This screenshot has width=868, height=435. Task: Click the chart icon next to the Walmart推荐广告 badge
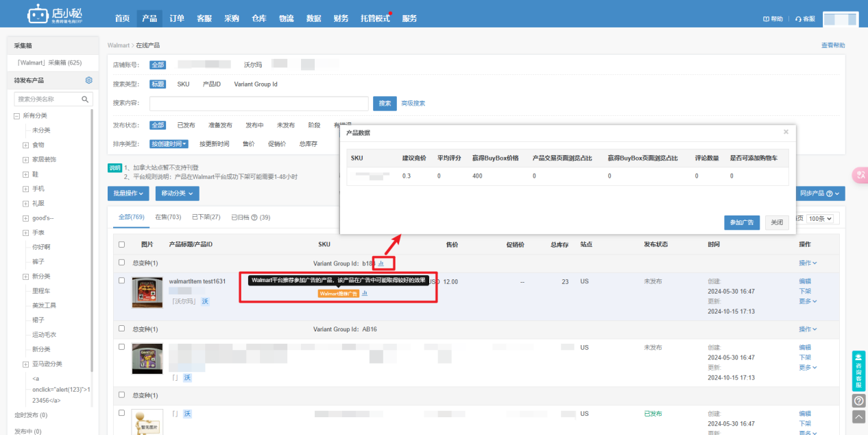tap(365, 293)
